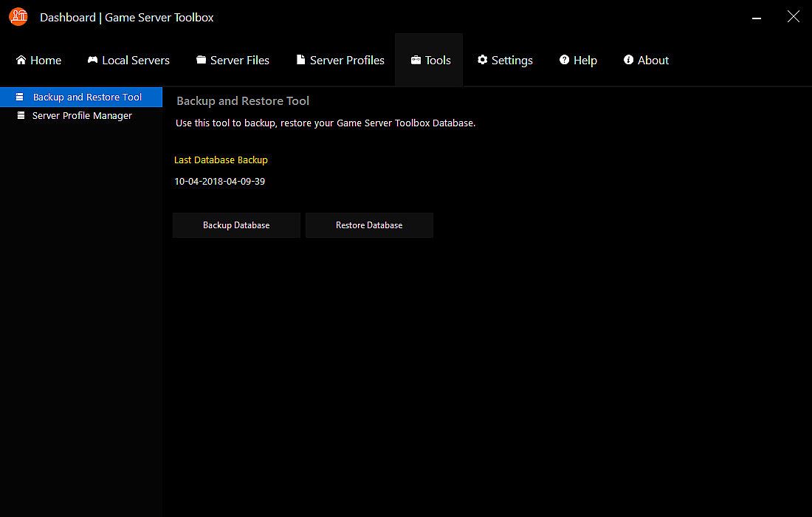Viewport: 812px width, 517px height.
Task: Click the Backup and Restore Tool panel heading
Action: 243,101
